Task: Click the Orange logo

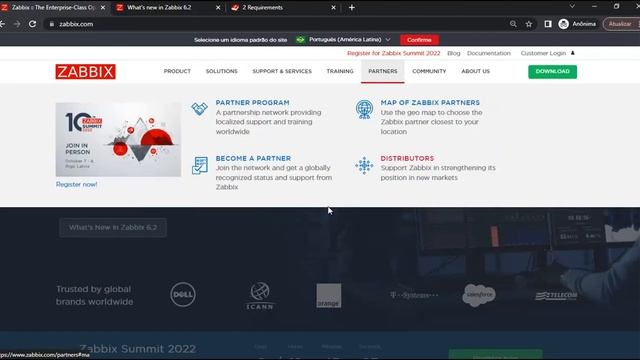Action: click(329, 296)
